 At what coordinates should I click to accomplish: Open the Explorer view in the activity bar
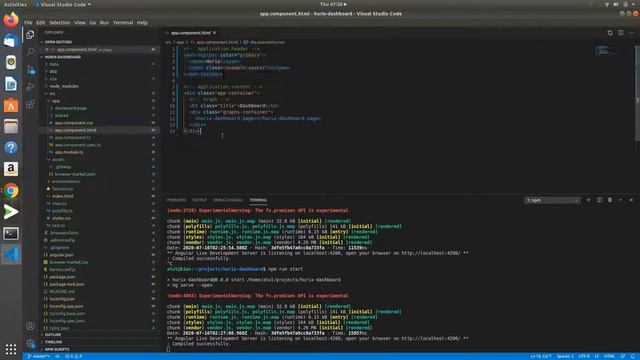click(30, 35)
